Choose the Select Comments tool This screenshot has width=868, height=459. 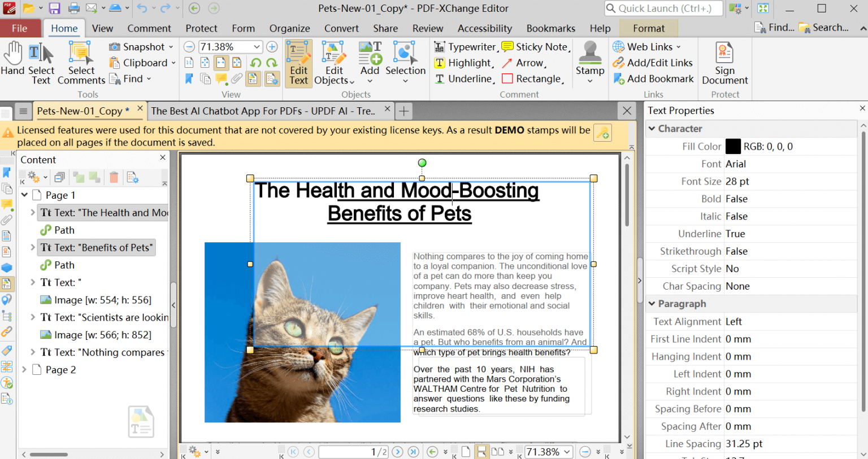pos(81,63)
